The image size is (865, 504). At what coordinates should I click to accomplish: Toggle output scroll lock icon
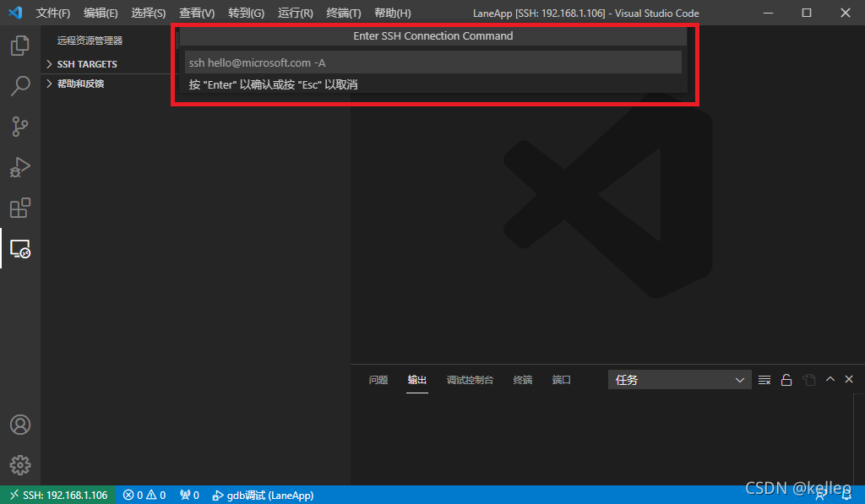[786, 380]
